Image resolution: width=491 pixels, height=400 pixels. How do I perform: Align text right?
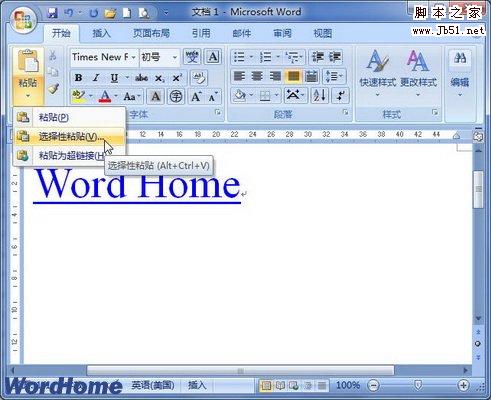click(x=275, y=77)
